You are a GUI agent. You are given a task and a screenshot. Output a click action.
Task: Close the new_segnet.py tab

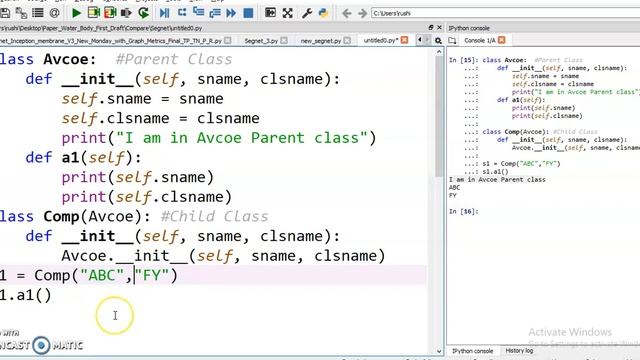click(x=347, y=40)
